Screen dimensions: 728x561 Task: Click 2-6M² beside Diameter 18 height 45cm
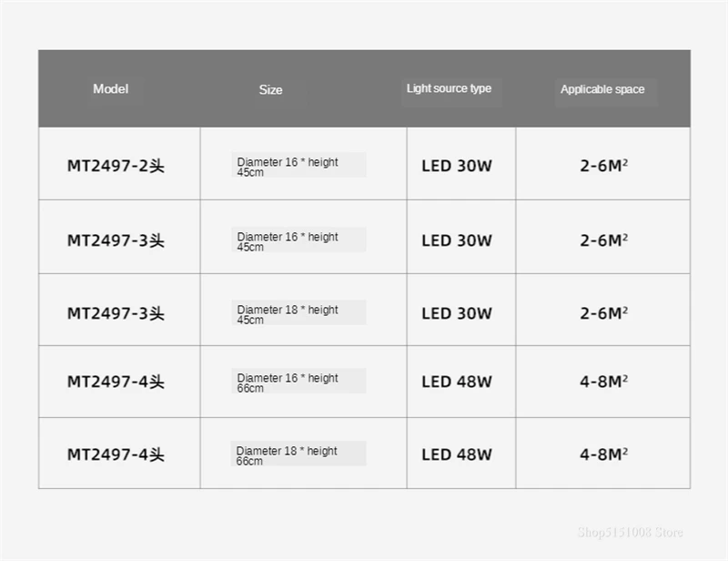(603, 313)
